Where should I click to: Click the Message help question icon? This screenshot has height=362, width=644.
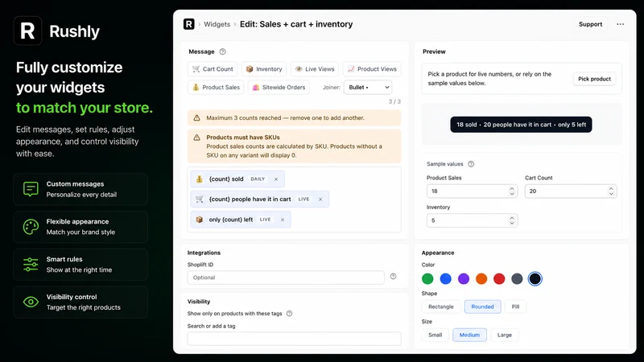coord(223,51)
